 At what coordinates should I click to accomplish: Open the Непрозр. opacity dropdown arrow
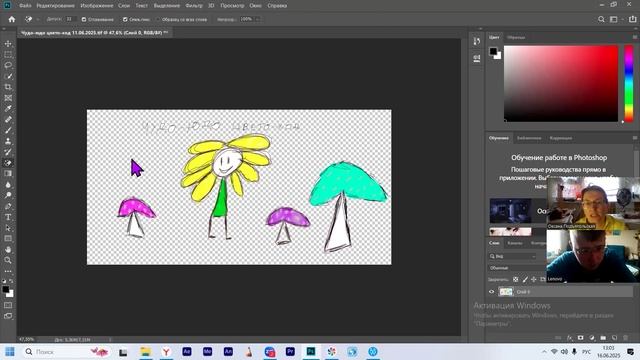[x=258, y=19]
